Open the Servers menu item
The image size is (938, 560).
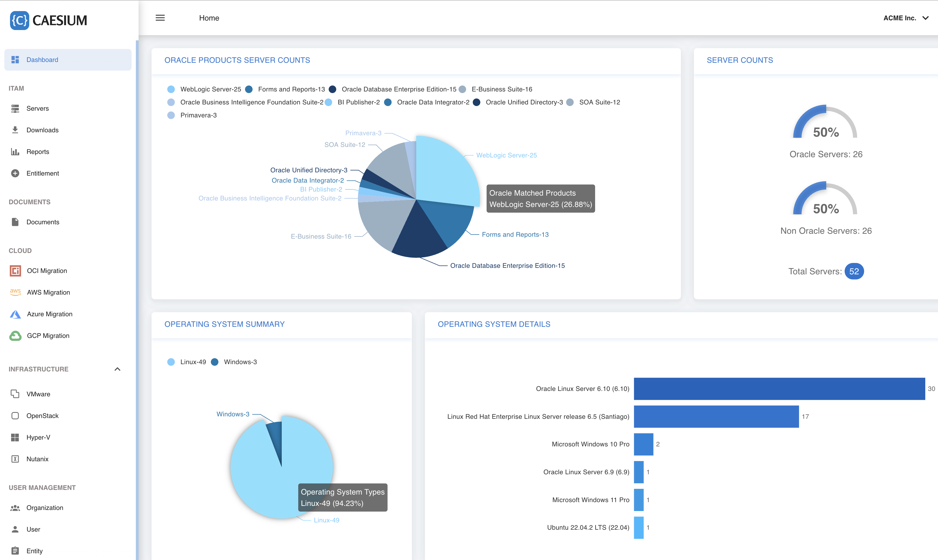(x=68, y=108)
